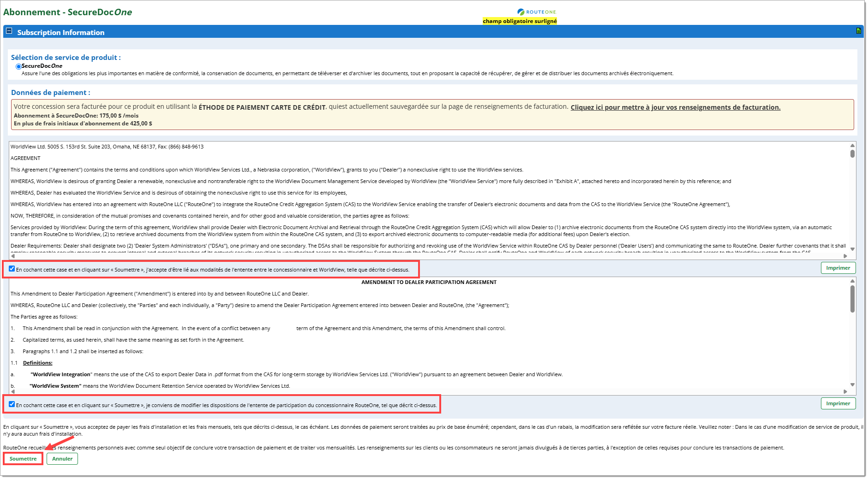This screenshot has width=868, height=479.
Task: Click the amendment vertical scrollbar thumb
Action: (x=852, y=299)
